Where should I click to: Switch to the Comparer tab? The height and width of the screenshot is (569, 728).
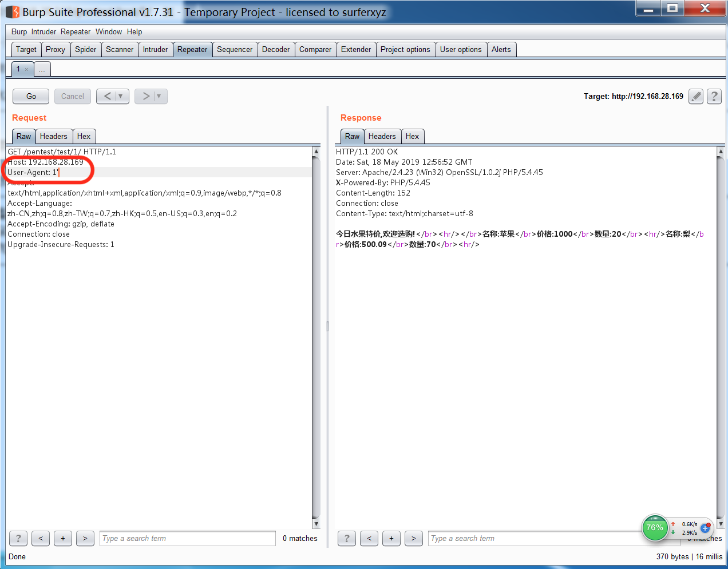[315, 50]
